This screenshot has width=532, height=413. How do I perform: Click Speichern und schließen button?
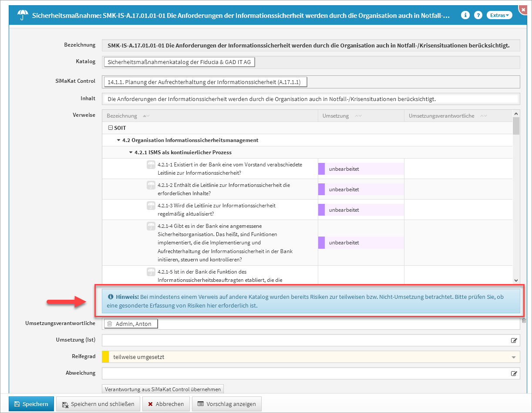98,404
